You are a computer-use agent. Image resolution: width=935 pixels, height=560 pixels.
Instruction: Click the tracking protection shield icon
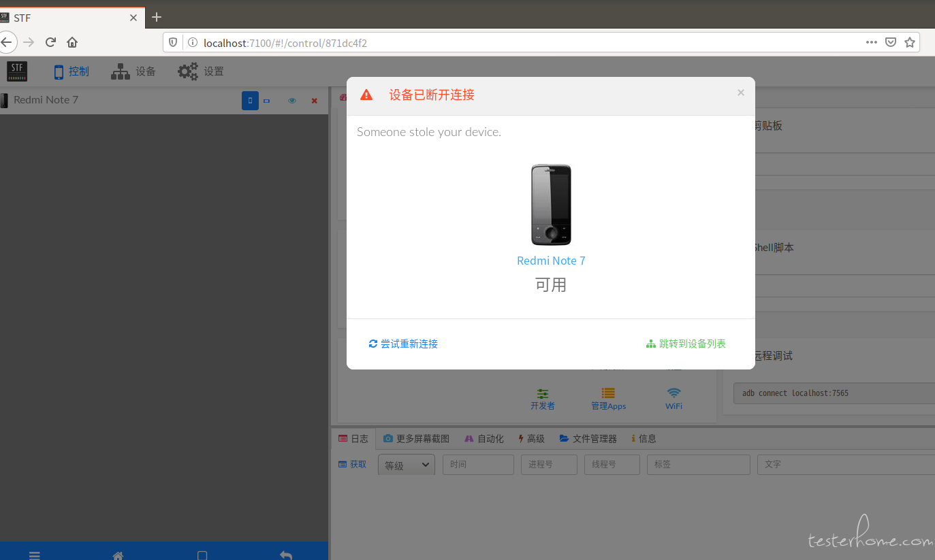point(173,42)
